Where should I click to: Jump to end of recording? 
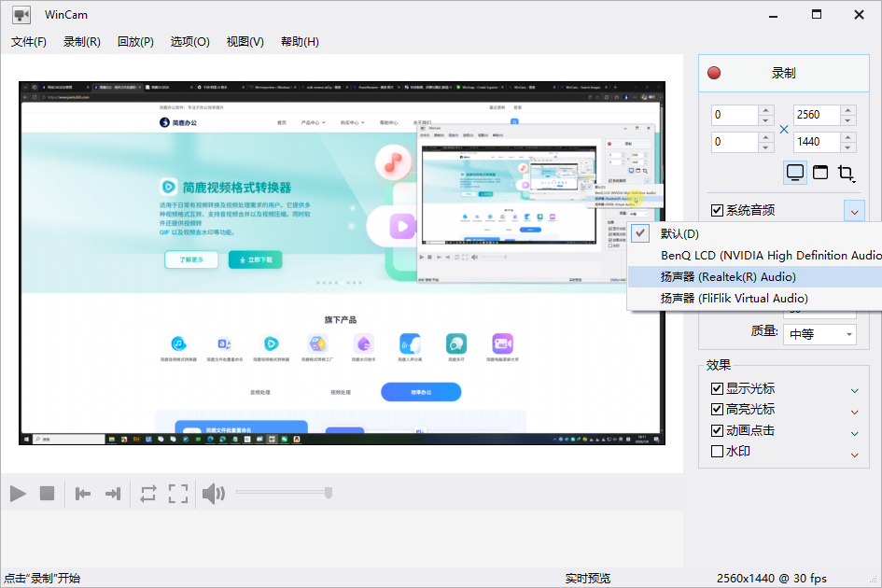[113, 494]
